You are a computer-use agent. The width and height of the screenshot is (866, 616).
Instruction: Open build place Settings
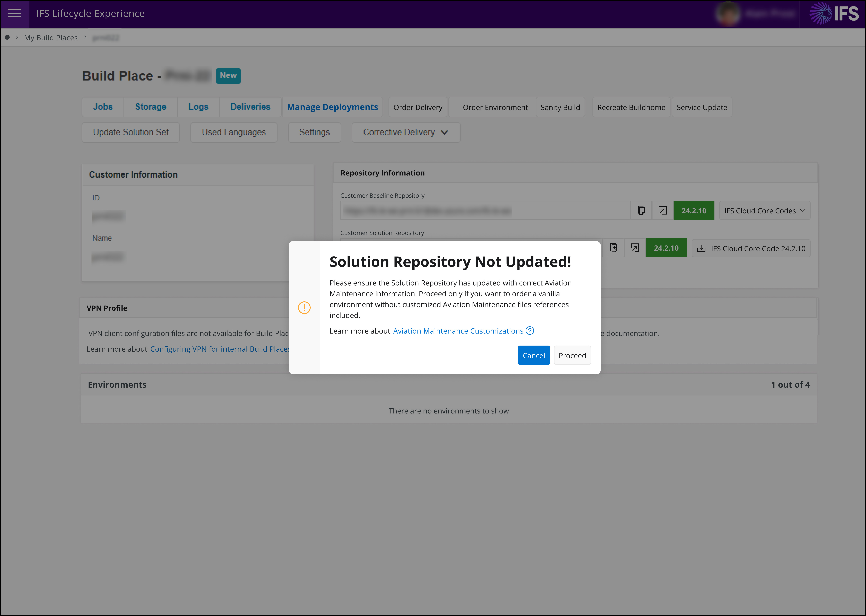pos(314,132)
